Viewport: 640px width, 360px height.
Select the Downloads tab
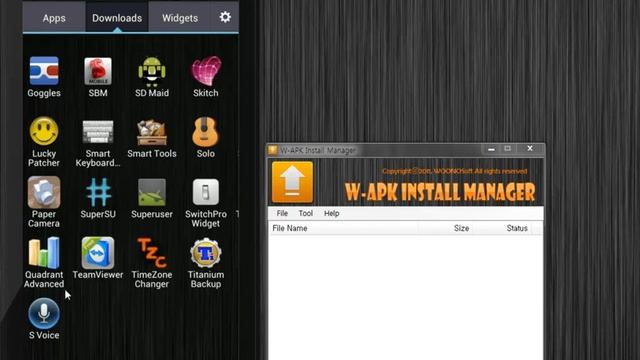117,18
